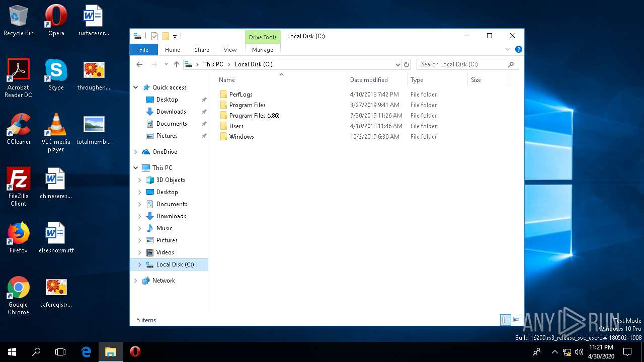
Task: Select the chineseres Word document on the desktop
Action: [x=56, y=184]
